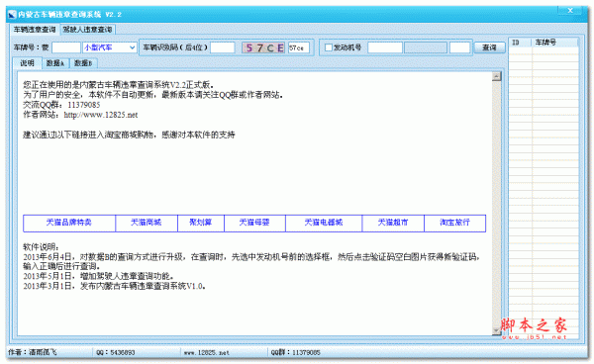Screen dimensions: 594x364
Task: Open the 说明 sub-tab
Action: 27,63
